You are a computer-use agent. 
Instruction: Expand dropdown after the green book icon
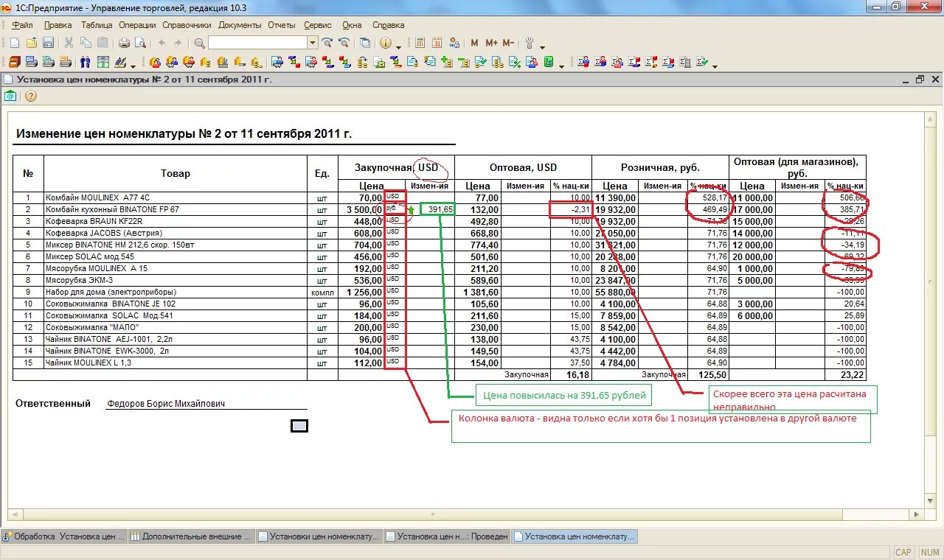coord(561,66)
